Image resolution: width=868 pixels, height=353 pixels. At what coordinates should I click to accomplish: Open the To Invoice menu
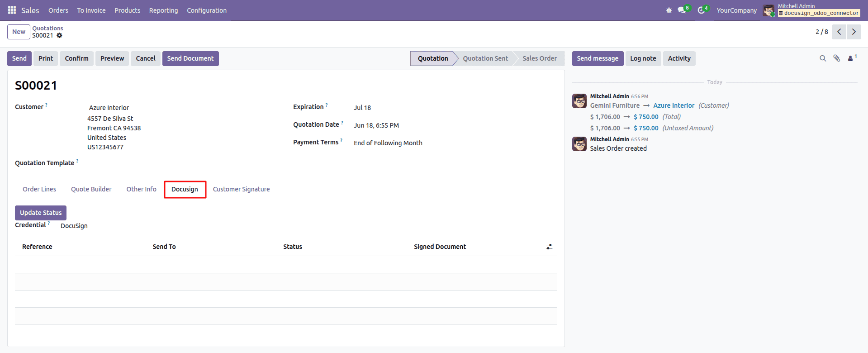[91, 10]
